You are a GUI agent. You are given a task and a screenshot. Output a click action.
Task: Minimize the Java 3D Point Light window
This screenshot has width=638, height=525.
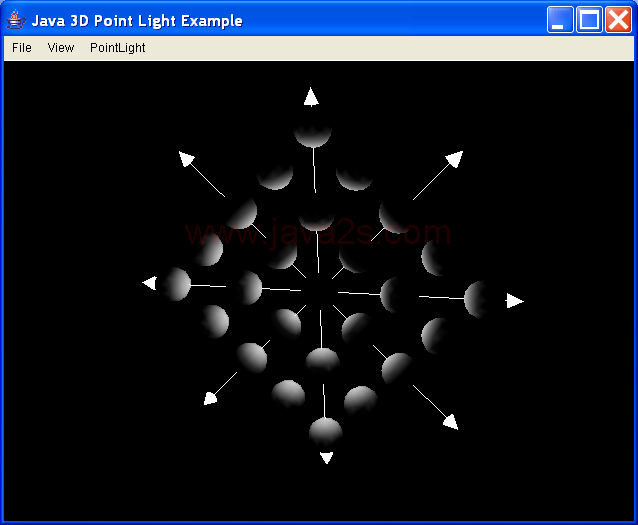(x=560, y=19)
